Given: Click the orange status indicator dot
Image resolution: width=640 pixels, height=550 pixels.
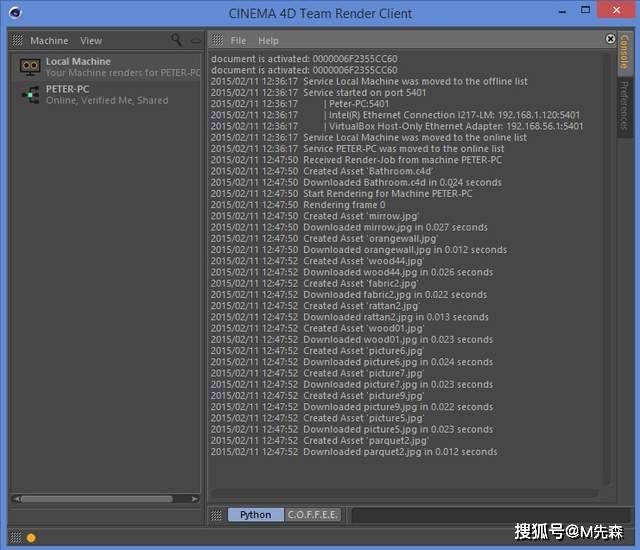Looking at the screenshot, I should coord(31,537).
